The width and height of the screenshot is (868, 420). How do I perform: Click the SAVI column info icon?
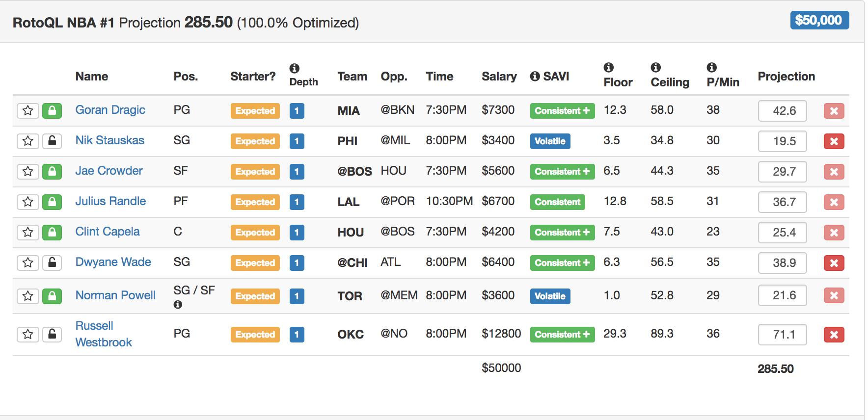pos(535,77)
